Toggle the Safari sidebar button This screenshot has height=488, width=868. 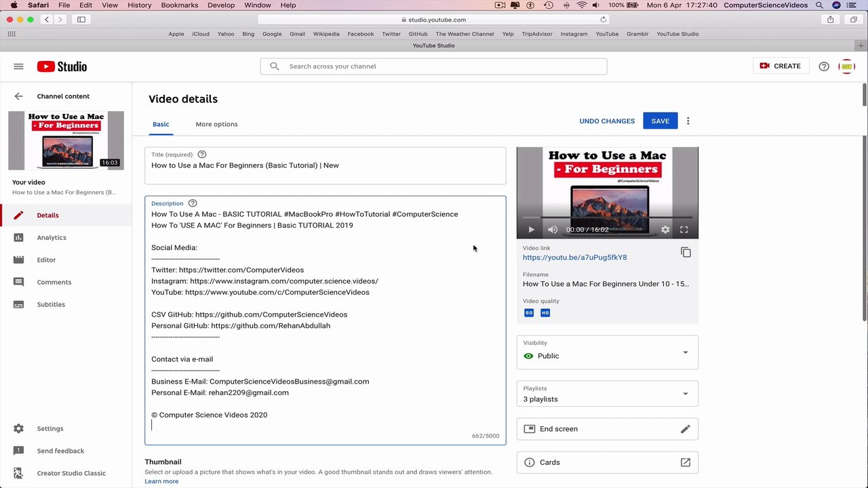coord(81,20)
